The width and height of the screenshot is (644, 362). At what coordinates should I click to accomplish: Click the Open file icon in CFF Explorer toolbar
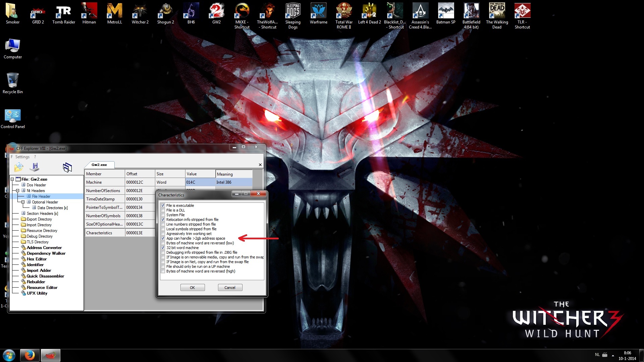click(x=19, y=167)
